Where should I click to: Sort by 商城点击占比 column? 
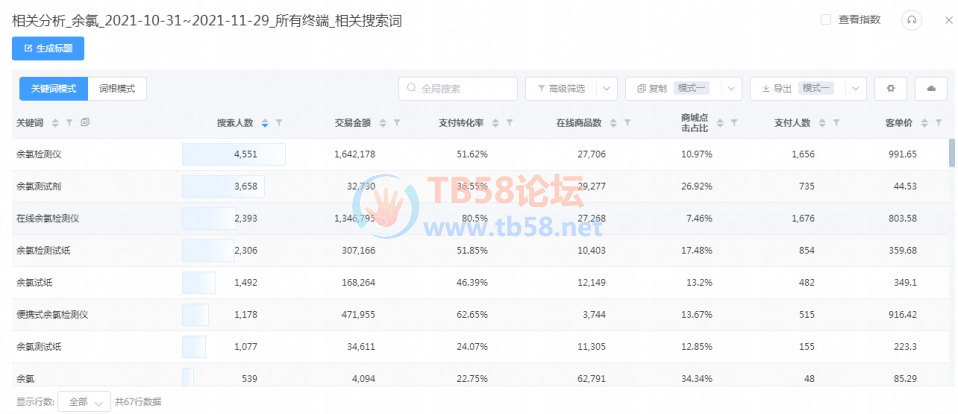(x=720, y=123)
